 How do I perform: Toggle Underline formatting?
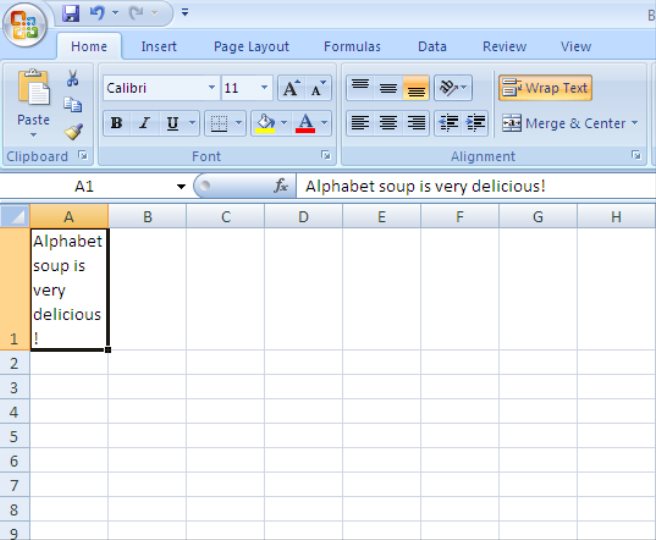[172, 123]
